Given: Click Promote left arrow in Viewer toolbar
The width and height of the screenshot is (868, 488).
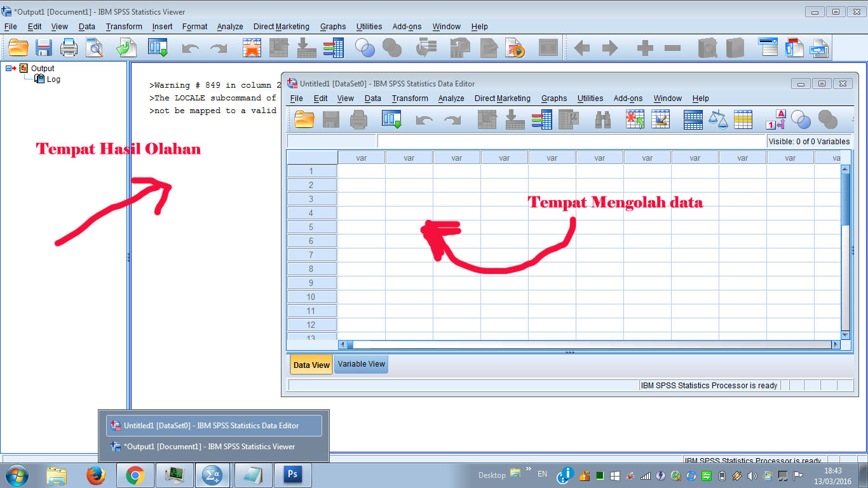Looking at the screenshot, I should 581,48.
